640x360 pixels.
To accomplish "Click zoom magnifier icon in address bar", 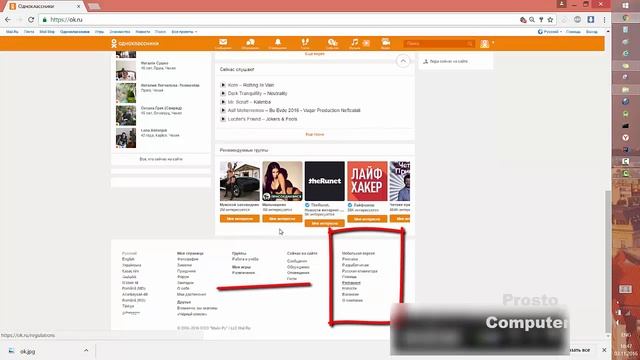I will [x=532, y=20].
